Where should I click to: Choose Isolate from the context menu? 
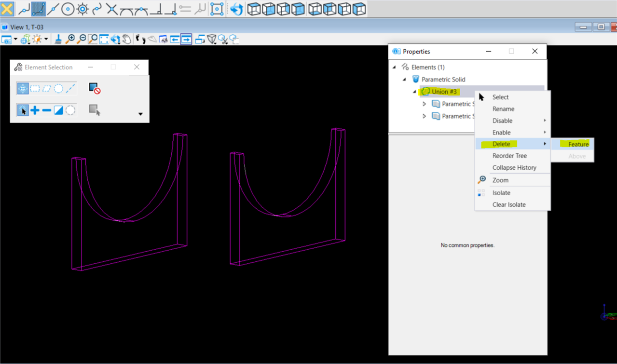click(x=501, y=192)
